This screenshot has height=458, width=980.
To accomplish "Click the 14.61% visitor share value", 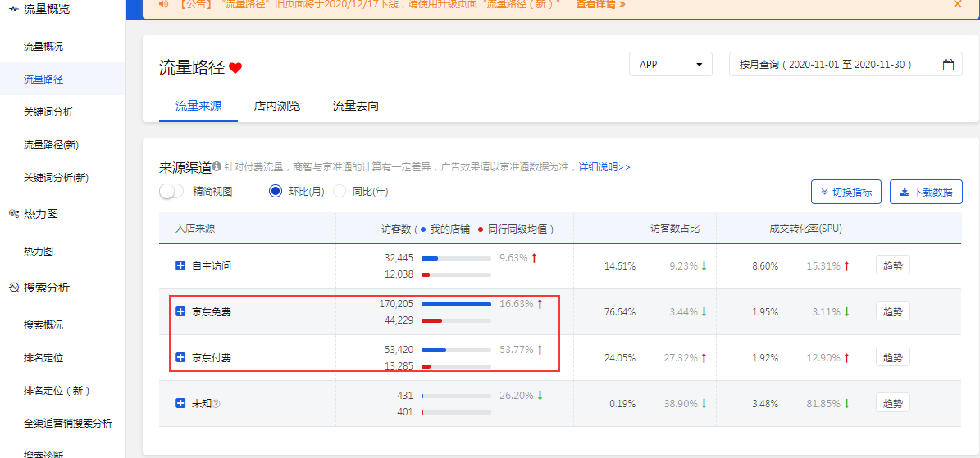I will (620, 265).
